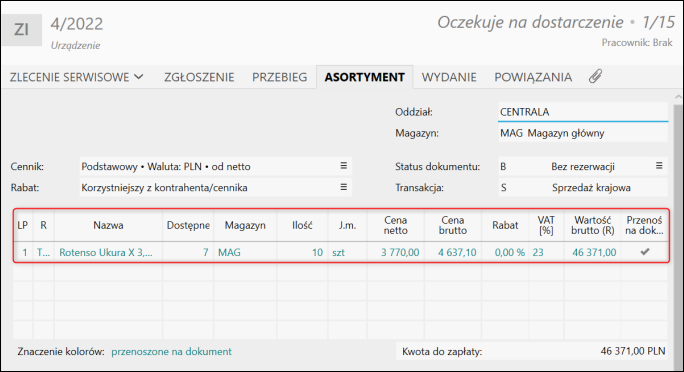
Task: Expand the Zlecenie serwisowe dropdown
Action: [x=77, y=77]
